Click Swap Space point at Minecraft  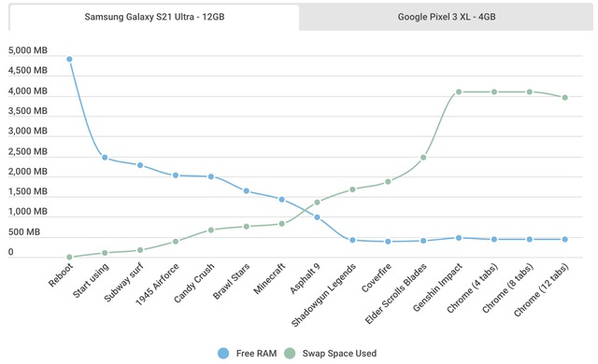point(282,224)
